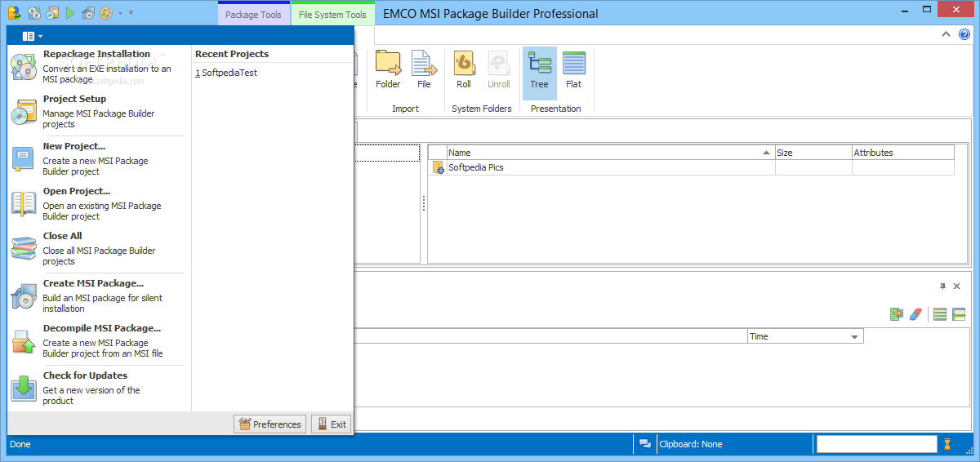Click the white input field in the status bar
This screenshot has width=980, height=462.
coord(876,444)
